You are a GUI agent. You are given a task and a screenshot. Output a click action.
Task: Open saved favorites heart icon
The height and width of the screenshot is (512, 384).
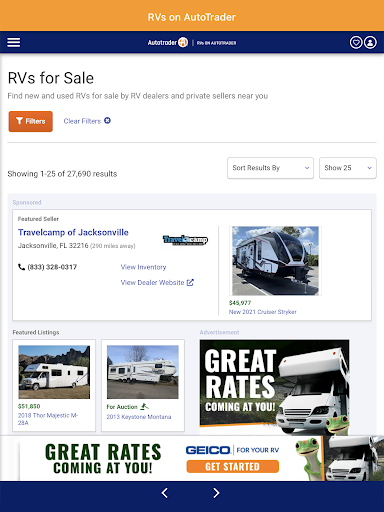(x=356, y=42)
